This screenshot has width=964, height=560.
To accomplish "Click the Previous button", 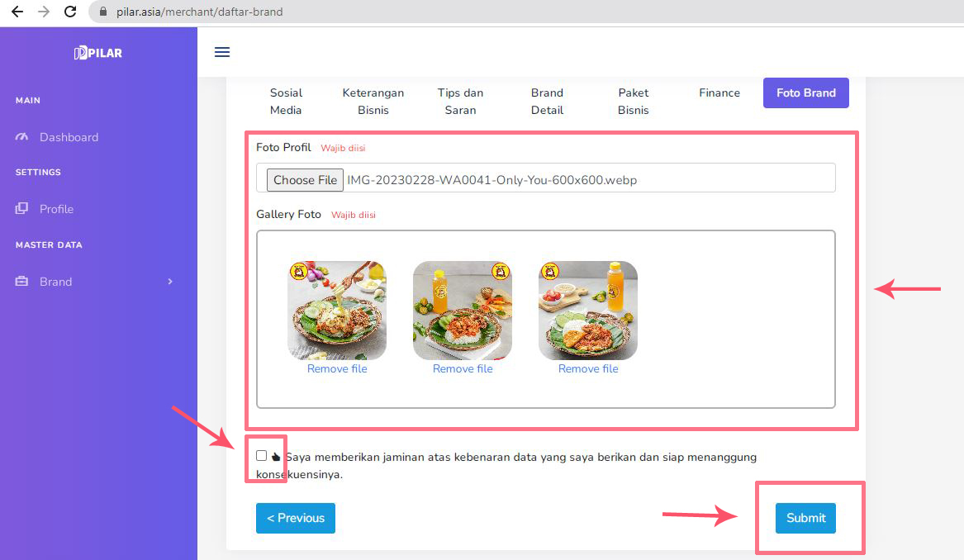I will [296, 518].
